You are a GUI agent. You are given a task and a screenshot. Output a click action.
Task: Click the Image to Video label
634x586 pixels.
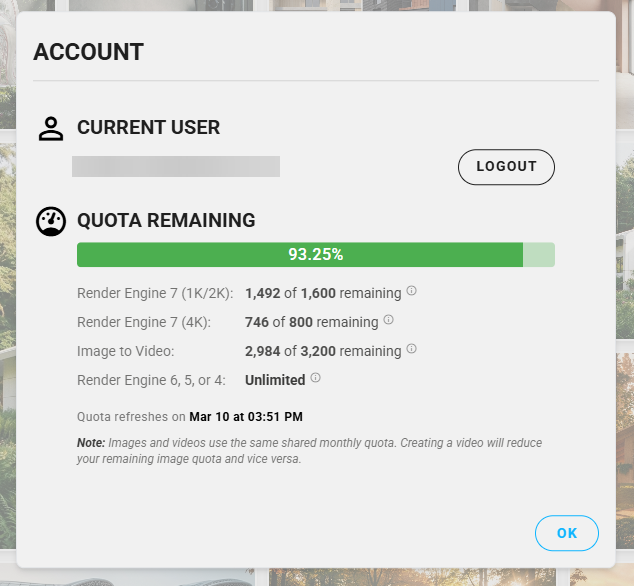(126, 351)
